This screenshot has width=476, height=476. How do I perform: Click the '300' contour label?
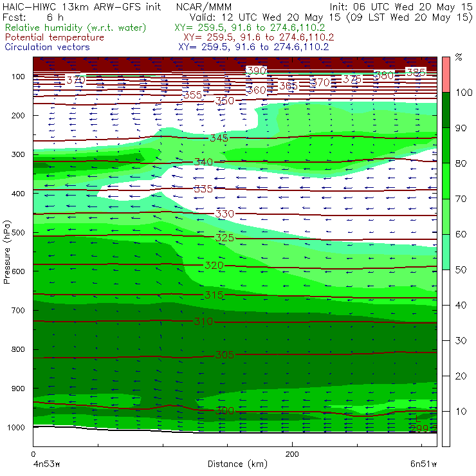click(225, 411)
